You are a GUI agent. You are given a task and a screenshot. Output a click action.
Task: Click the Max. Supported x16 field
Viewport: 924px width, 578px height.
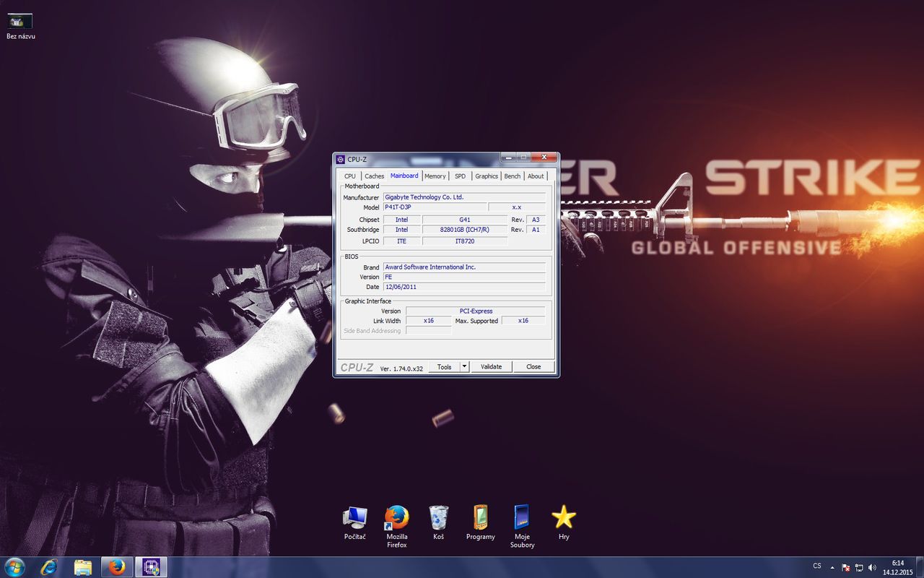[x=523, y=321]
